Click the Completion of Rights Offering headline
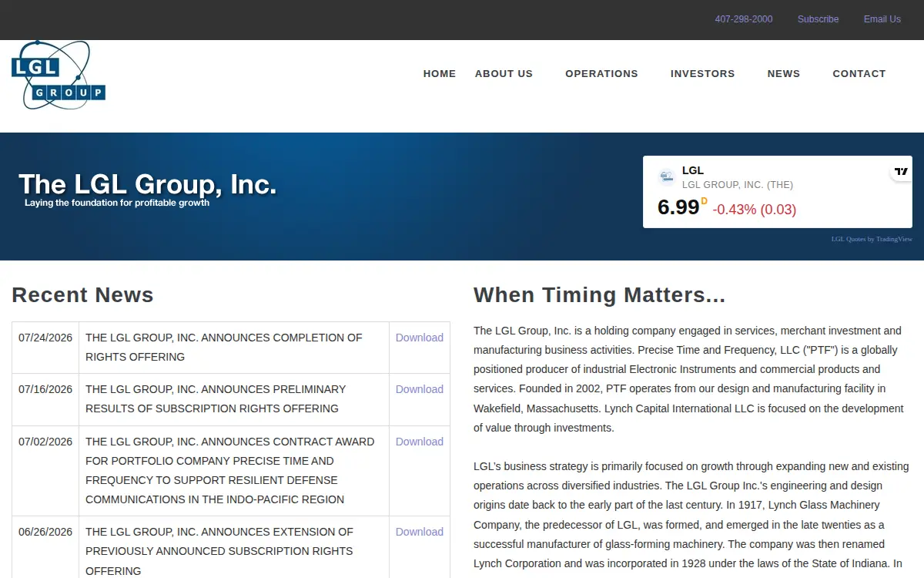This screenshot has width=924, height=578. 224,347
